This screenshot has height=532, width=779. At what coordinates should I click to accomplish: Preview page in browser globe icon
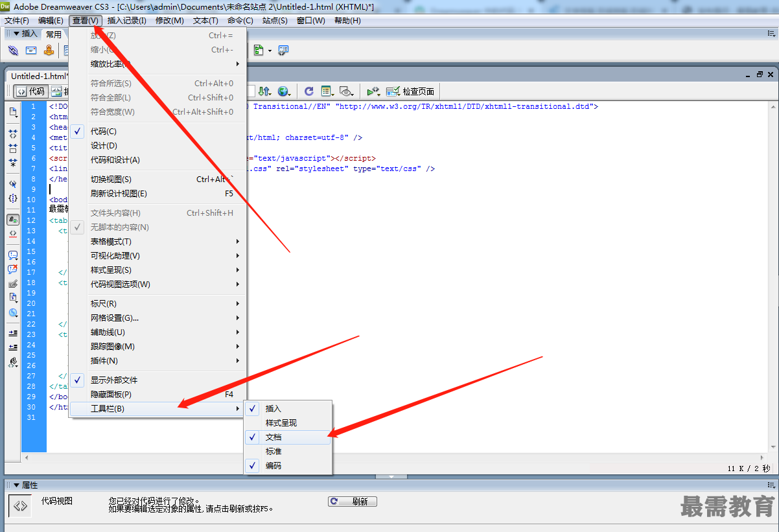284,91
